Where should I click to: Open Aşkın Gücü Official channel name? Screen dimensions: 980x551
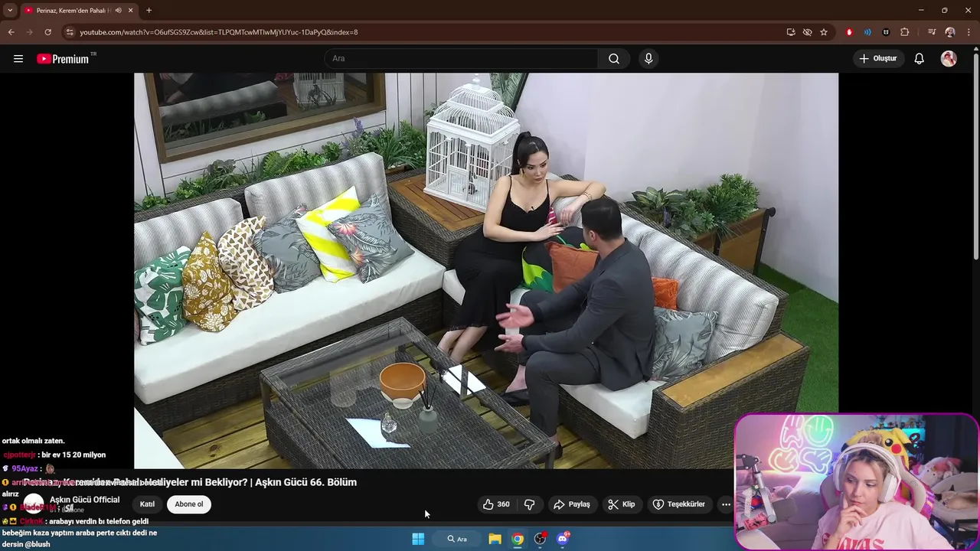(84, 500)
